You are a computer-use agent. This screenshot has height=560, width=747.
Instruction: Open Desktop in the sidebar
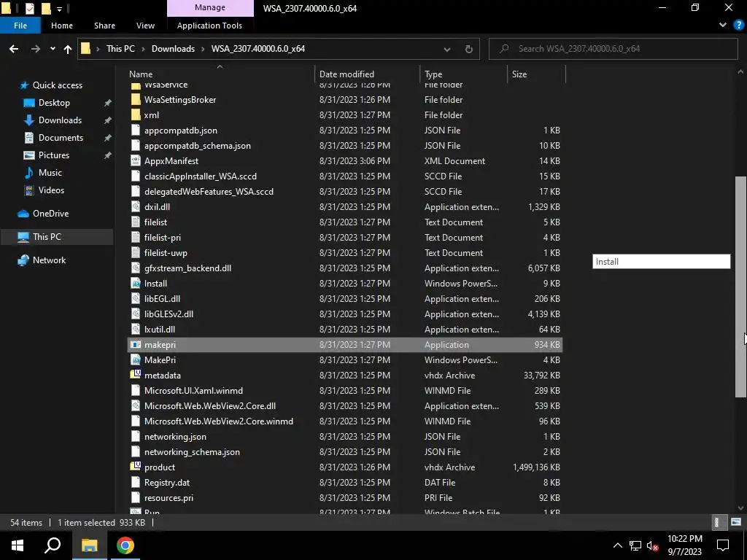[54, 103]
